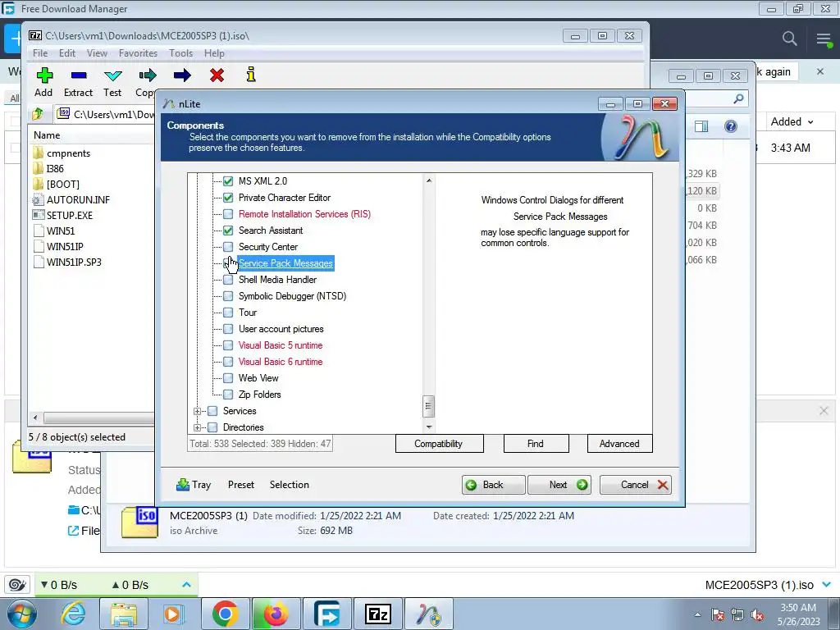Open Windows Media Player from taskbar

172,614
